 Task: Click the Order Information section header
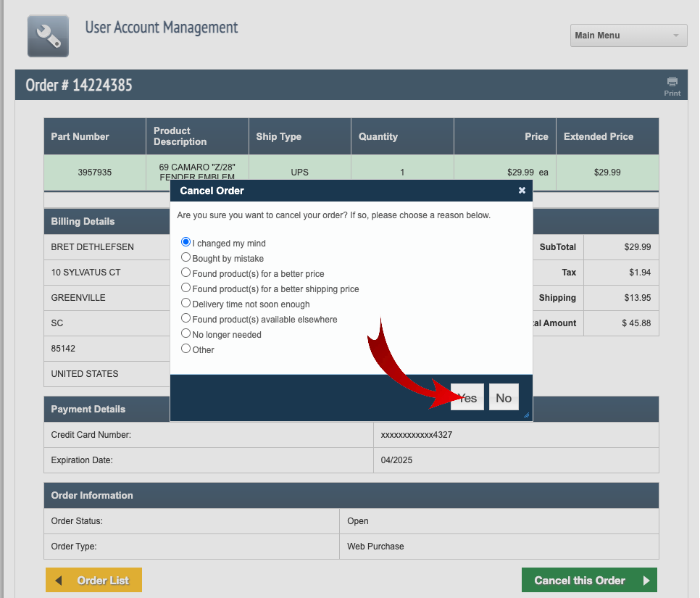pos(351,495)
